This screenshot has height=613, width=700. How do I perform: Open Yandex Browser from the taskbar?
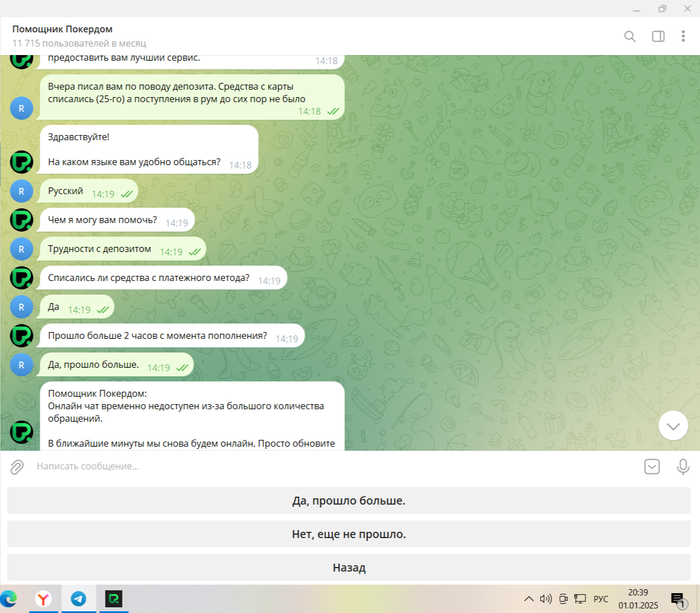coord(43,599)
